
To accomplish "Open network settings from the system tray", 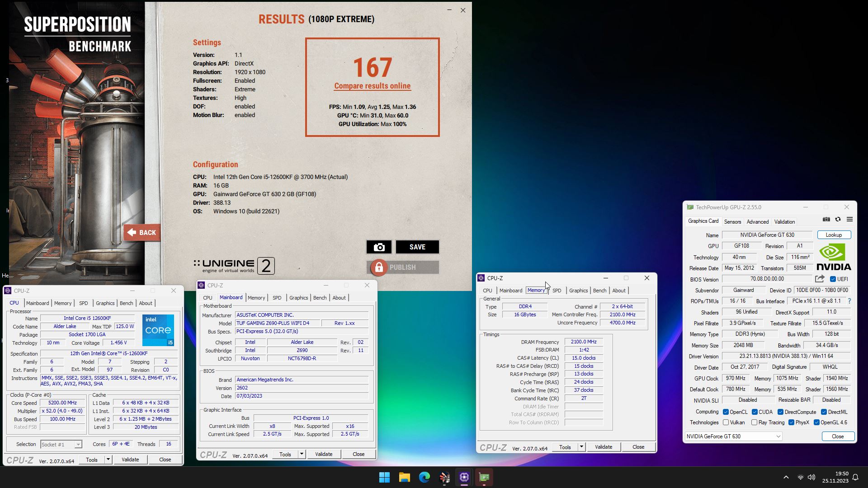I will pos(800,478).
